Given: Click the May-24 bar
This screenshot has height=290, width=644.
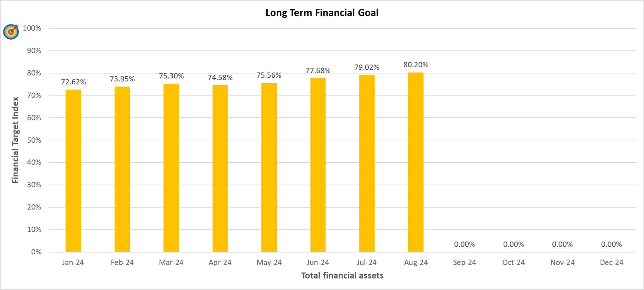Looking at the screenshot, I should (269, 167).
